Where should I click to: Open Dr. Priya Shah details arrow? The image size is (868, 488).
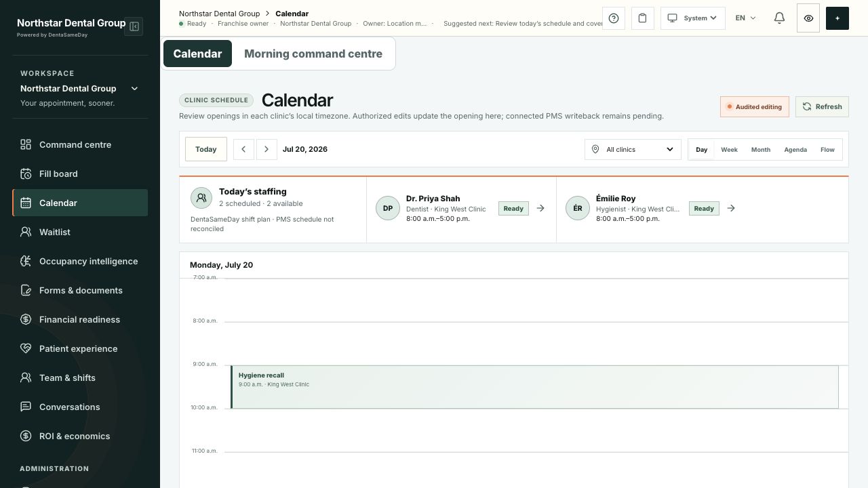[x=540, y=208]
